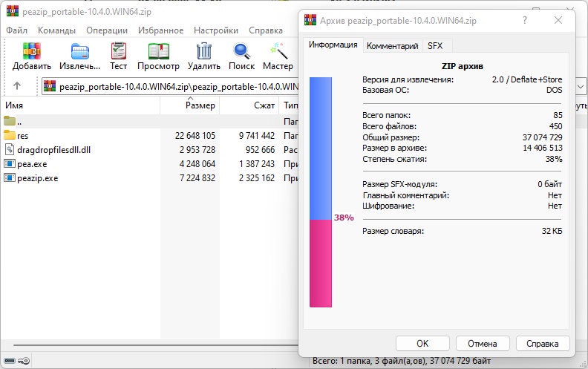Click the packed size value 952 666
Screen dimensions: 588x369
tap(261, 150)
